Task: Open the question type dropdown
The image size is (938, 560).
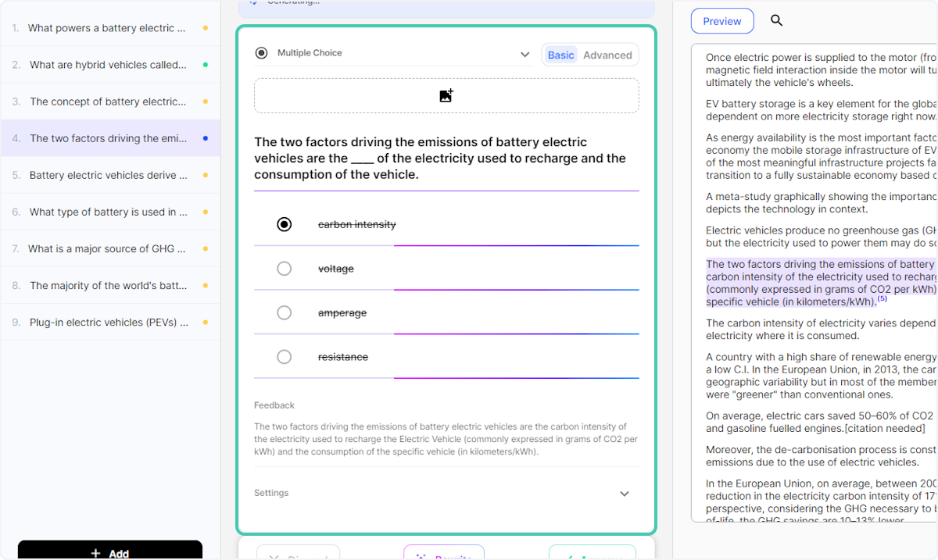Action: [525, 52]
